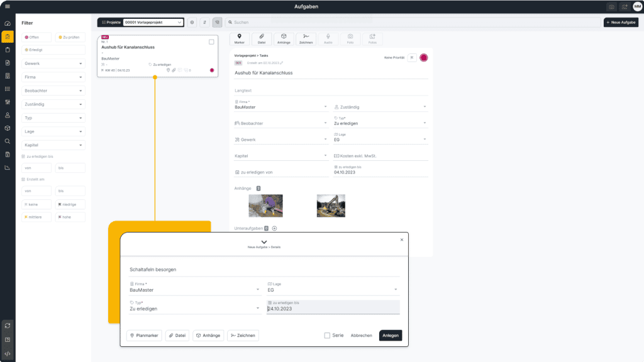
Task: Tick the checkbox on the Aushub task card
Action: (211, 42)
